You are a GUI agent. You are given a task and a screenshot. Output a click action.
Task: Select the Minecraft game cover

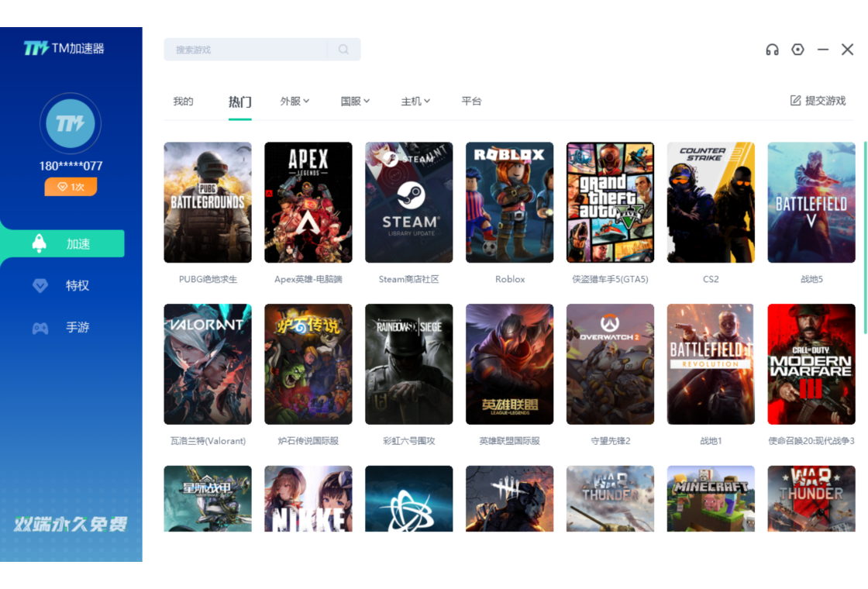tap(711, 499)
